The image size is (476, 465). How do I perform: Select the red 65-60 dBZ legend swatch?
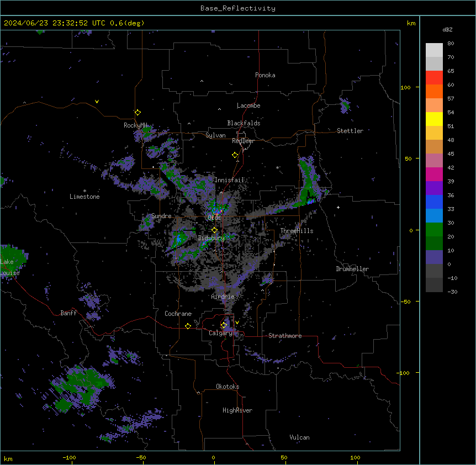434,78
